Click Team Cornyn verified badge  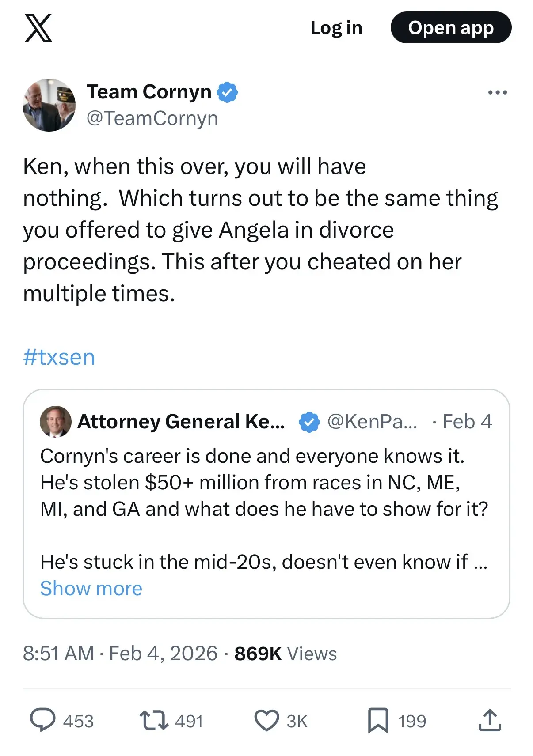pyautogui.click(x=228, y=92)
